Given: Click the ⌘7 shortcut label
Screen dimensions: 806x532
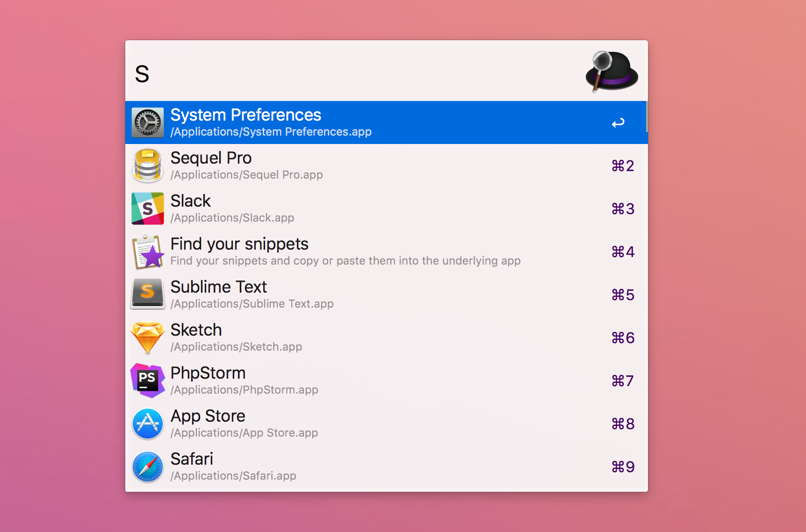Looking at the screenshot, I should (623, 381).
